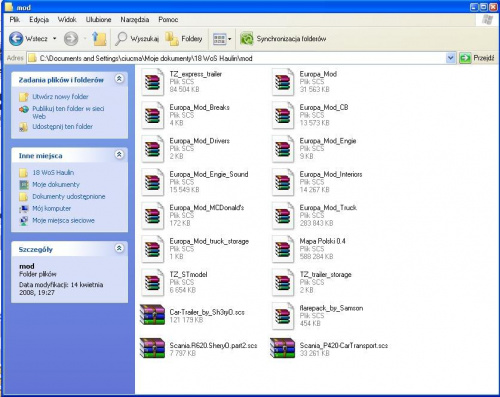Select Europa_Mod_truck_storage file icon

152,249
